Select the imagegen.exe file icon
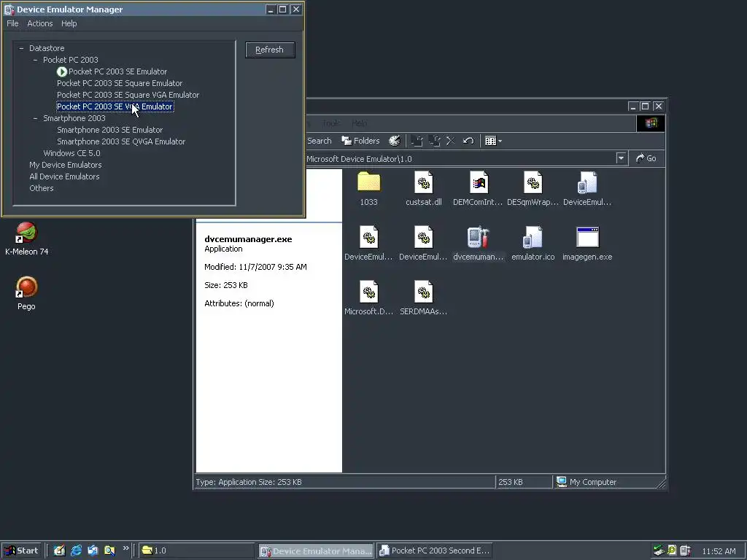Viewport: 747px width, 560px height. pyautogui.click(x=587, y=237)
